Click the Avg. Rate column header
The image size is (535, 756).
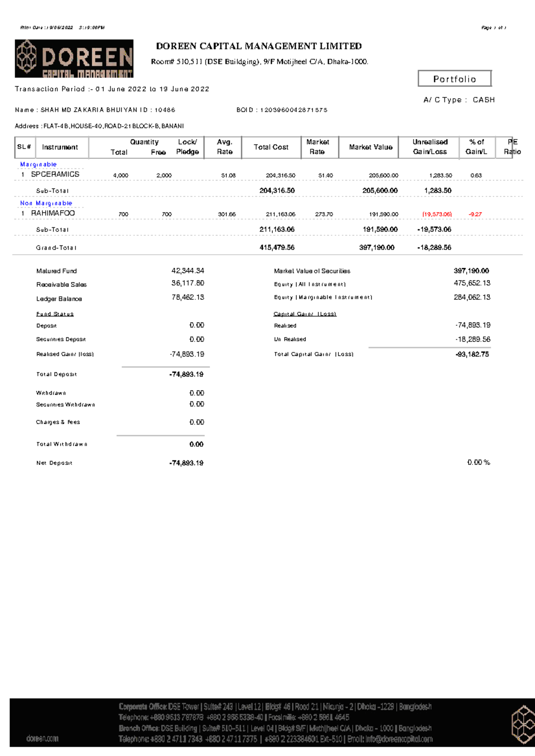pyautogui.click(x=225, y=147)
